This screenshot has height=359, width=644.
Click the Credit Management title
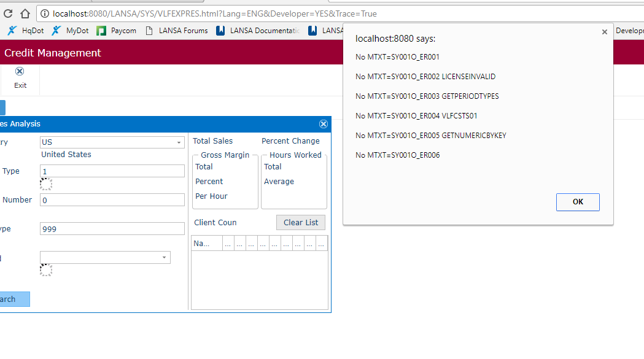pyautogui.click(x=53, y=53)
